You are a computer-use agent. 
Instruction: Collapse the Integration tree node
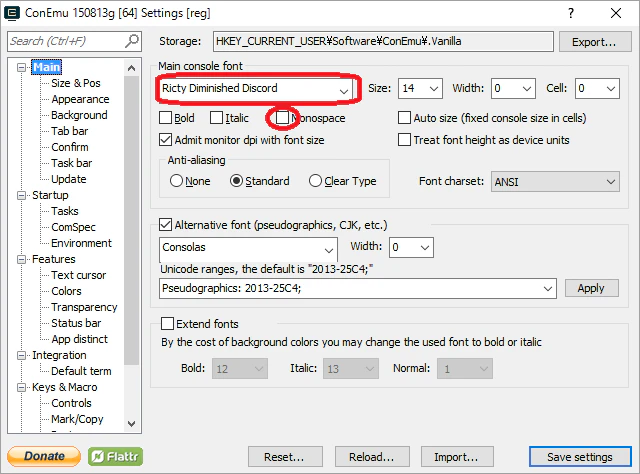[21, 355]
